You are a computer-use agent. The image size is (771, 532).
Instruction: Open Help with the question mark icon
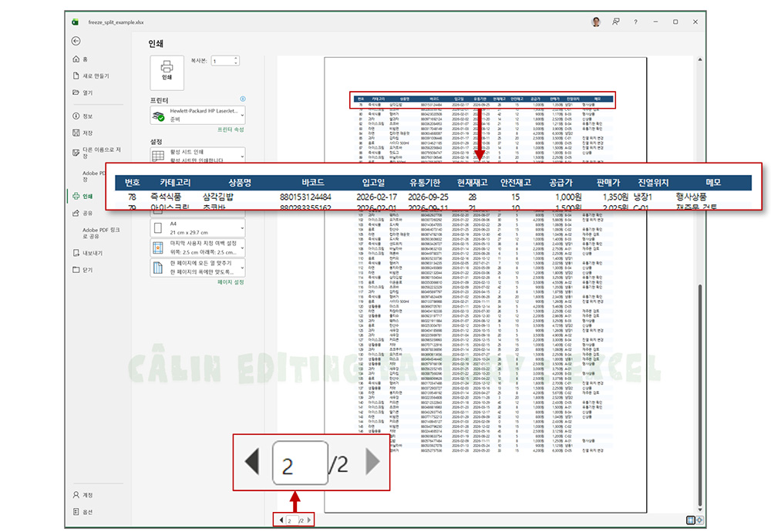635,22
